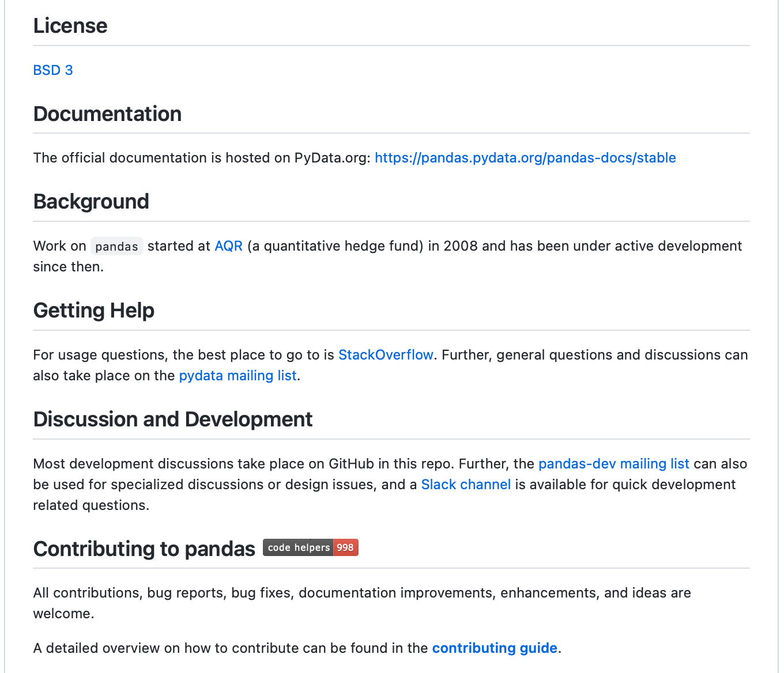Follow the Slack channel link
784x673 pixels.
click(x=466, y=485)
